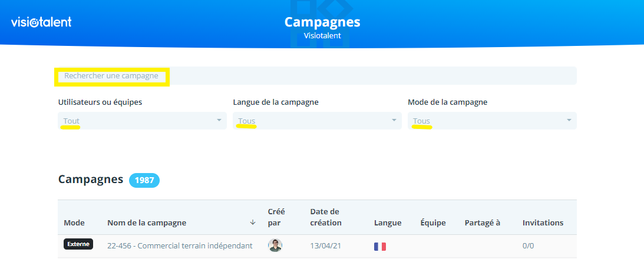The width and height of the screenshot is (644, 259).
Task: Focus the Rechercher une campagne search field
Action: coord(317,76)
